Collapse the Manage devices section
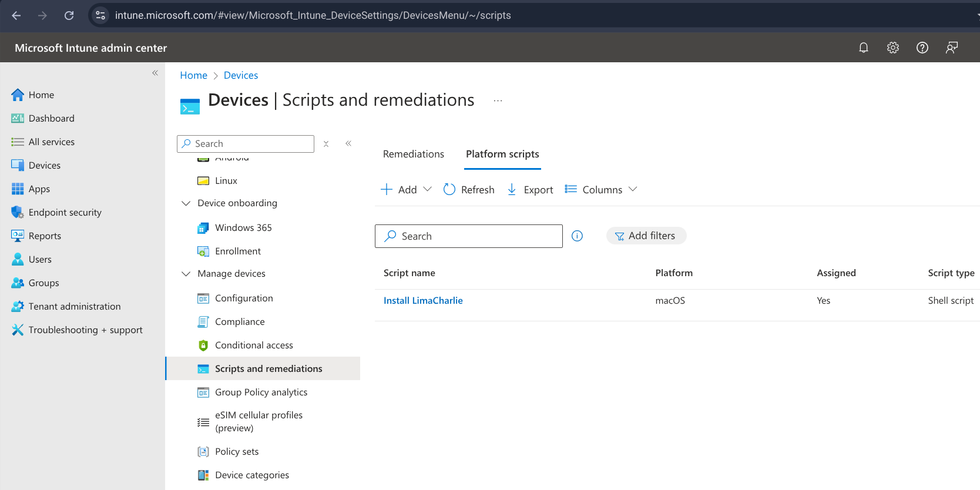980x490 pixels. point(186,274)
